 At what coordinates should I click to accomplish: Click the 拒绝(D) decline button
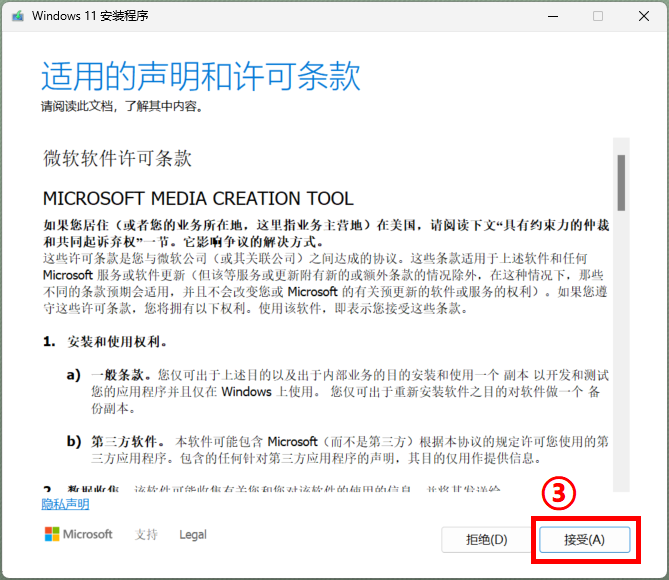[486, 540]
